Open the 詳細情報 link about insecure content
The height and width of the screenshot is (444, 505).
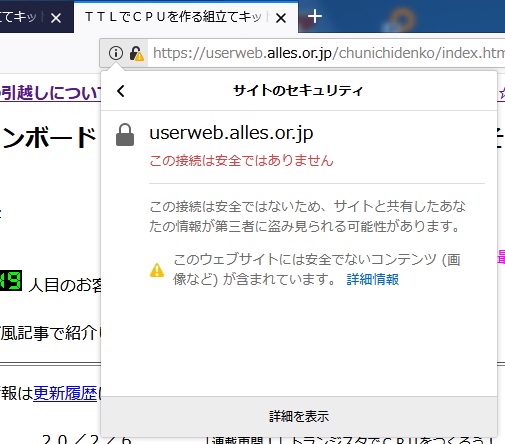[x=373, y=279]
